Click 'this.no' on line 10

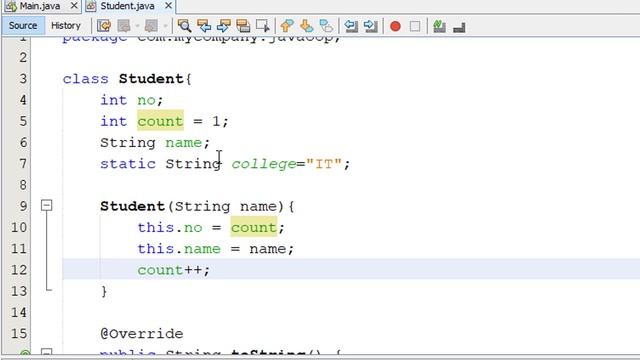tap(170, 227)
